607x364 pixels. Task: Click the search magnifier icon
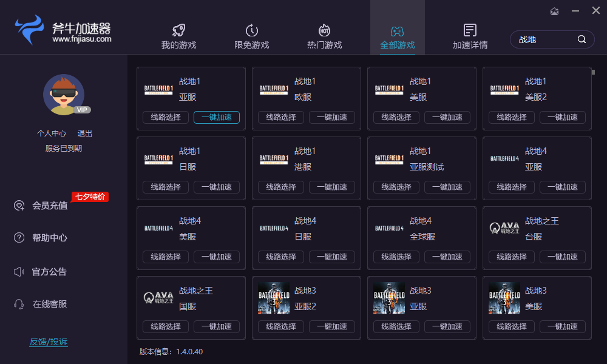tap(582, 39)
